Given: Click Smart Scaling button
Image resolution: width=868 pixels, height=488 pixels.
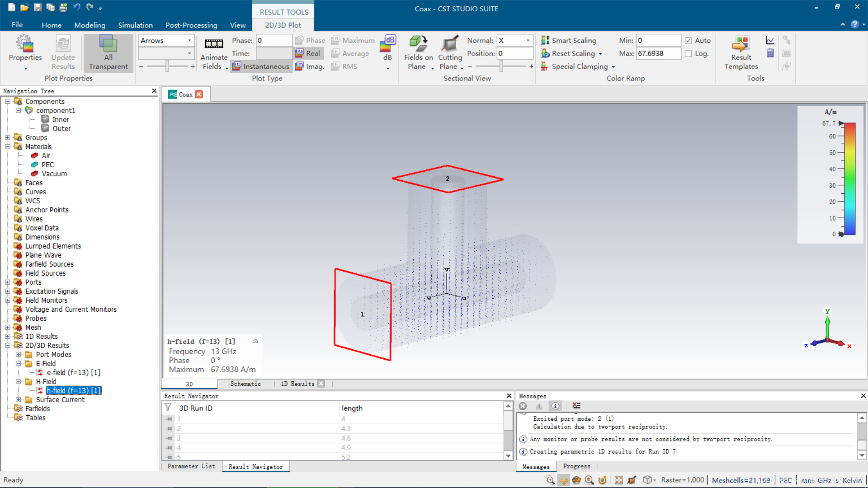Looking at the screenshot, I should click(x=569, y=41).
